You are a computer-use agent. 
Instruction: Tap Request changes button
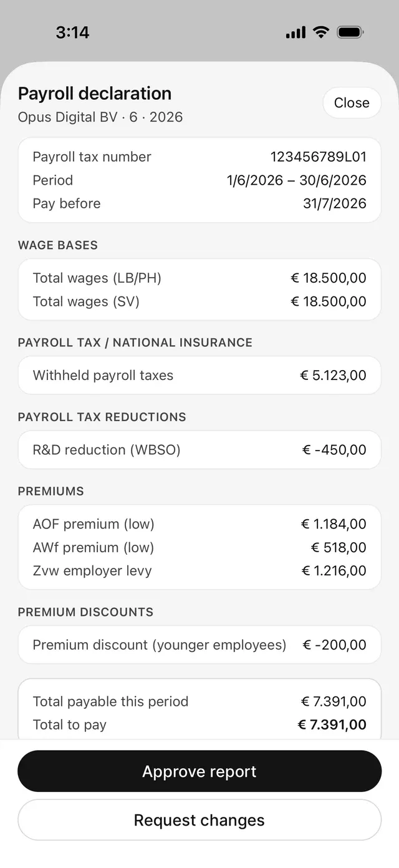199,820
